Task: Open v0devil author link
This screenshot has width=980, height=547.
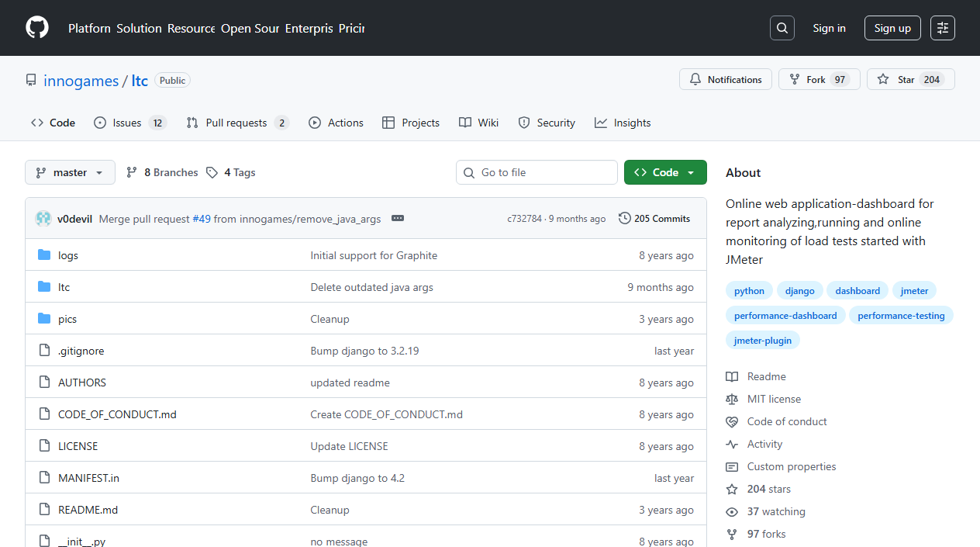Action: tap(74, 219)
